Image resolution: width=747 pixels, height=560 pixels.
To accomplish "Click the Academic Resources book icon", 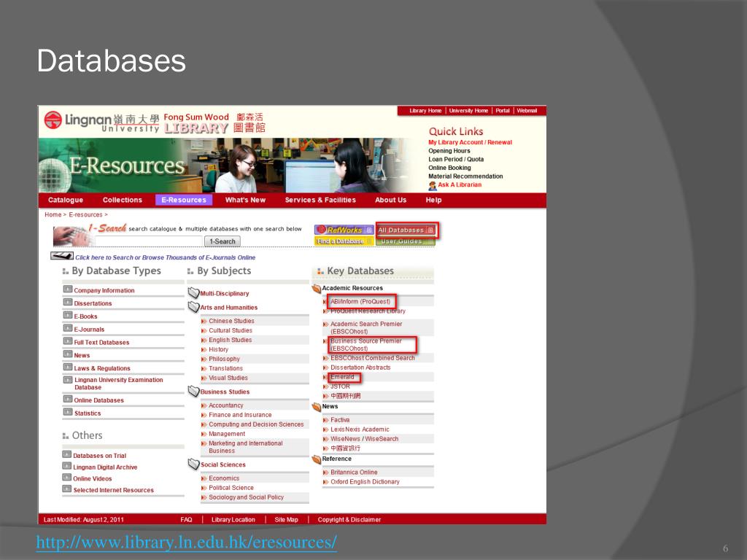I will point(317,288).
